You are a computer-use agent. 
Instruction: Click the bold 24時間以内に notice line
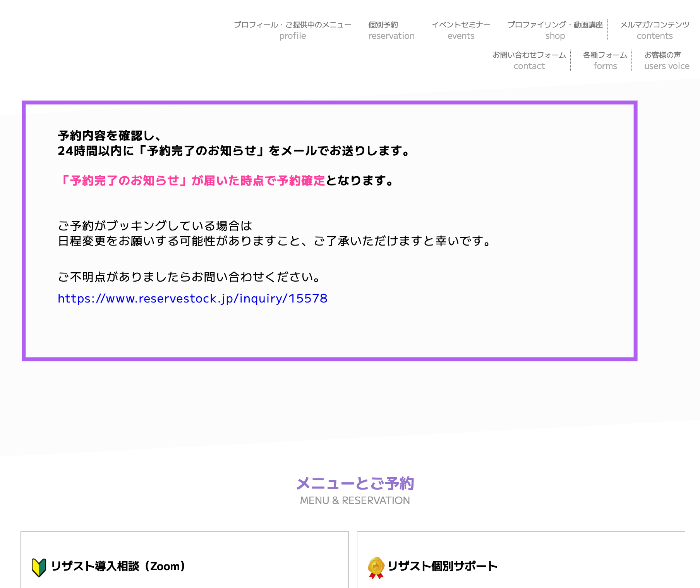click(x=234, y=151)
